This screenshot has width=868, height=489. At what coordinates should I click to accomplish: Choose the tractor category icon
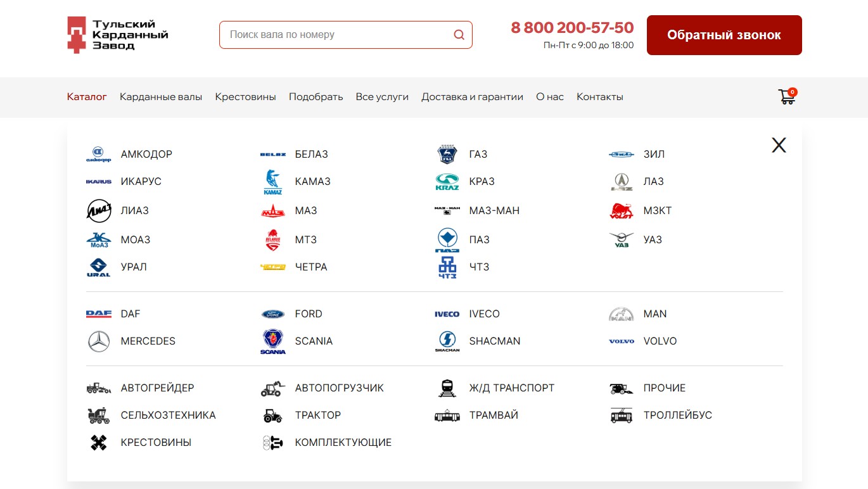click(x=273, y=416)
